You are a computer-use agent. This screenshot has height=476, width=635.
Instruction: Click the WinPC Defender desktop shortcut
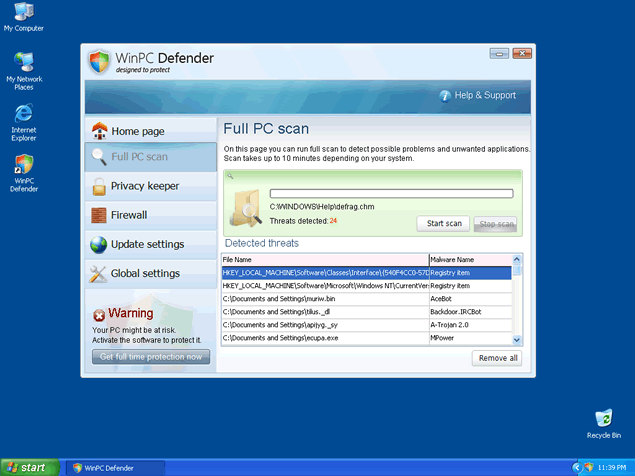[23, 166]
